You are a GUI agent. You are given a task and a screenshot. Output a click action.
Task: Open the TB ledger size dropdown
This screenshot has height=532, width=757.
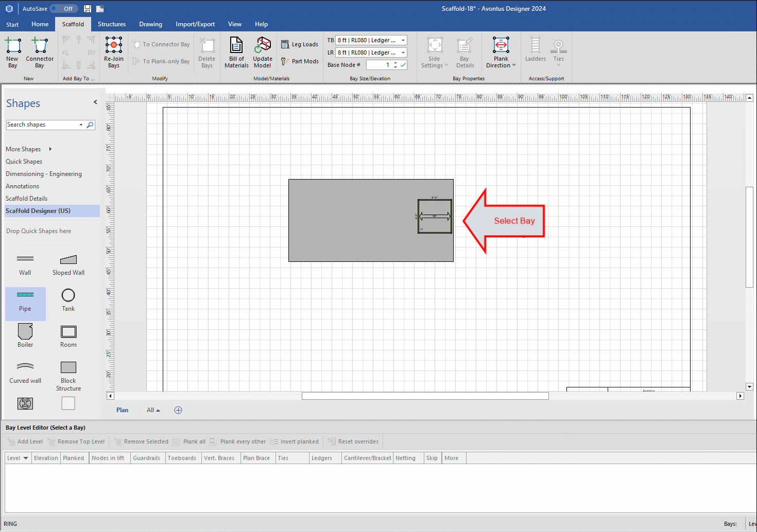tap(403, 40)
